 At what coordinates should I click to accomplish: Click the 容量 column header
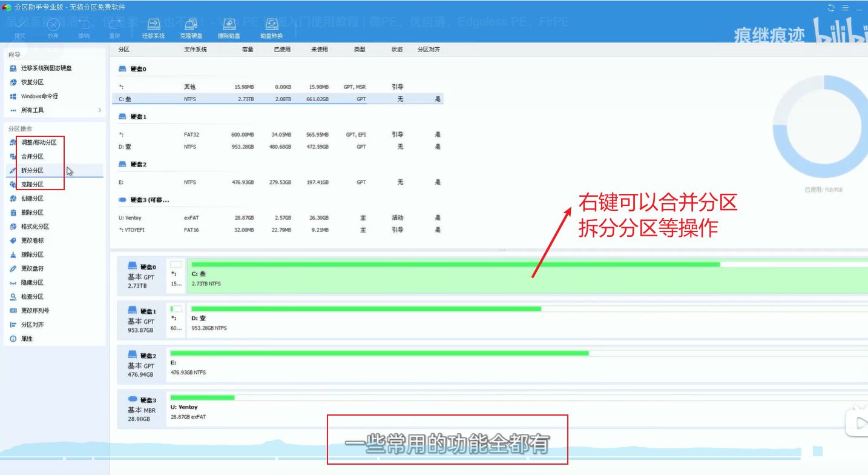coord(248,50)
